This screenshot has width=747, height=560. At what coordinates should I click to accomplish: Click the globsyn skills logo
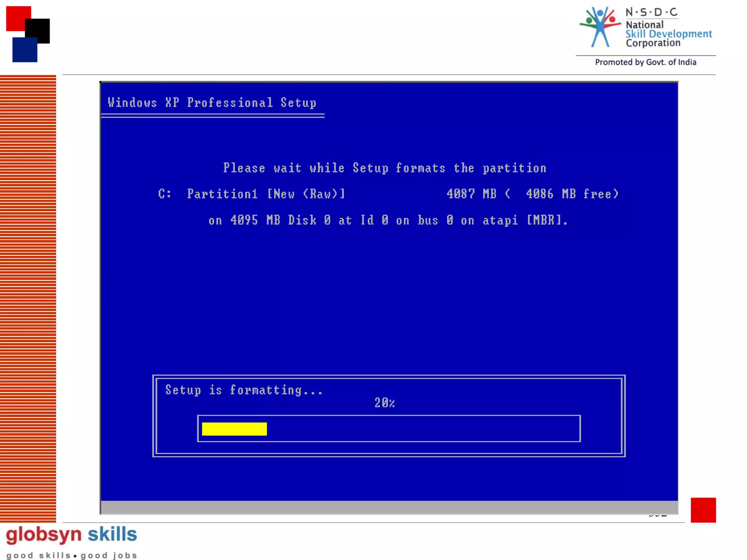71,535
